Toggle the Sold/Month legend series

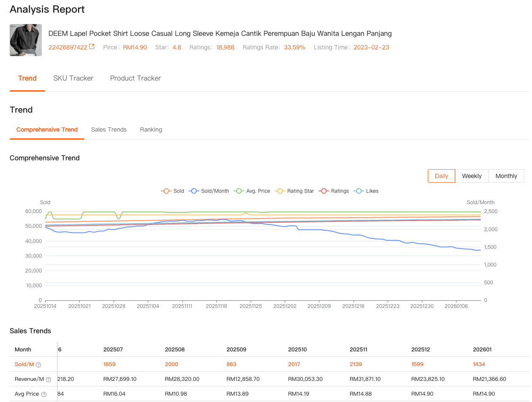point(209,191)
